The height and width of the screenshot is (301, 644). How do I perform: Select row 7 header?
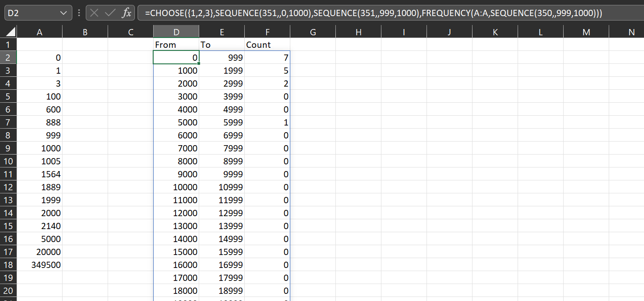point(8,122)
